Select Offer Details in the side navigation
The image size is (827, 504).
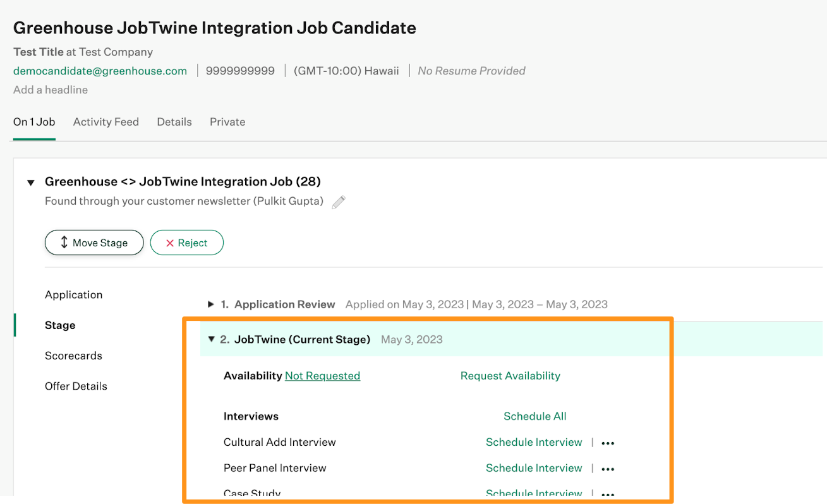pyautogui.click(x=76, y=386)
